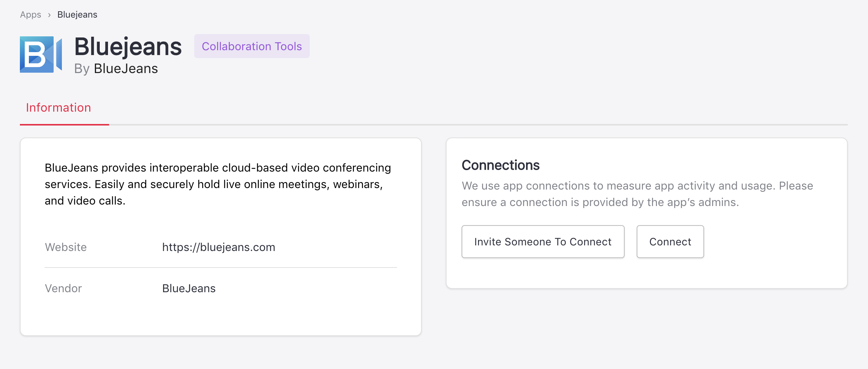Click the Bluejeans app title heading
Image resolution: width=868 pixels, height=369 pixels.
[128, 47]
